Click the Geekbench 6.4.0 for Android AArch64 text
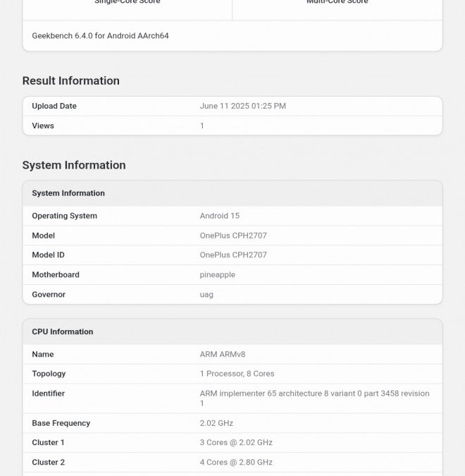 [100, 36]
